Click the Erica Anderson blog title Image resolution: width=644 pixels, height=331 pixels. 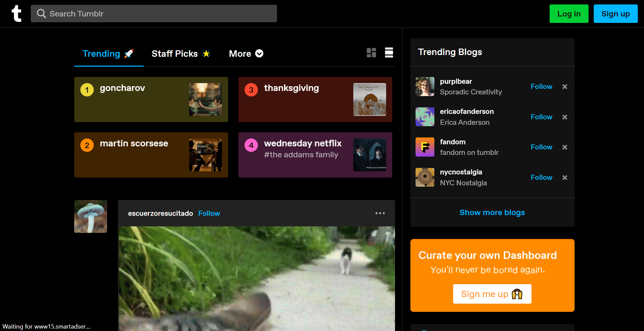464,122
